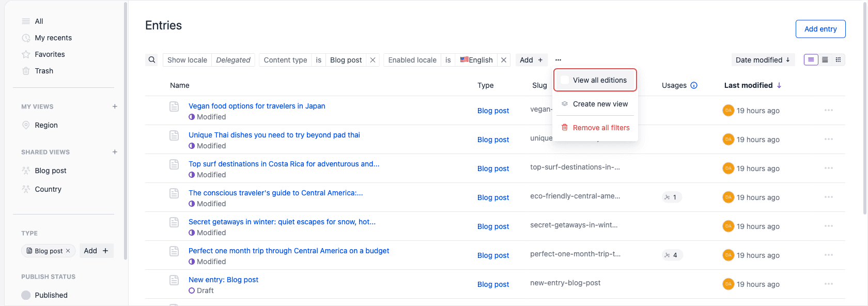Screen dimensions: 868x306
Task: Click slug text new-entry-blog-post
Action: tap(565, 283)
